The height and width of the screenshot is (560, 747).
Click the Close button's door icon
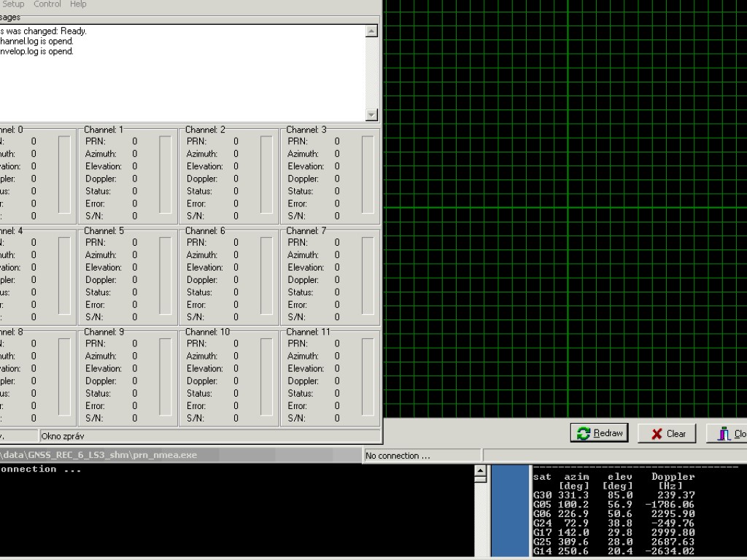(x=724, y=433)
